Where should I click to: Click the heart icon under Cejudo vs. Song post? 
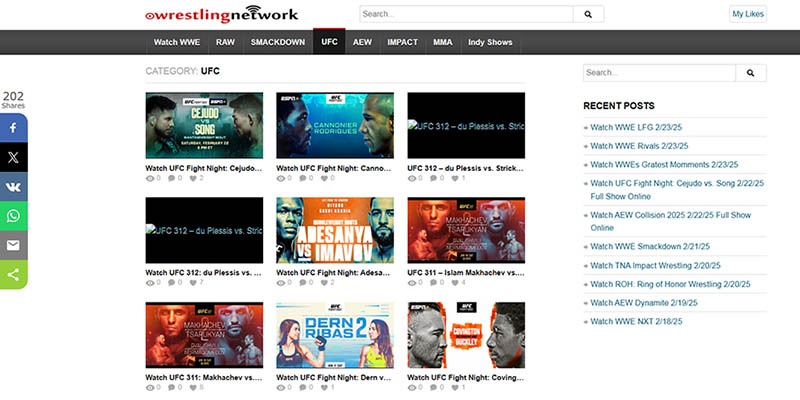[193, 178]
